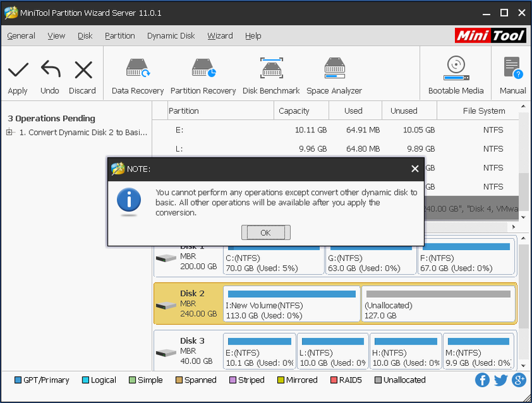This screenshot has height=403, width=532.
Task: Sort by Capacity column header
Action: (x=301, y=110)
